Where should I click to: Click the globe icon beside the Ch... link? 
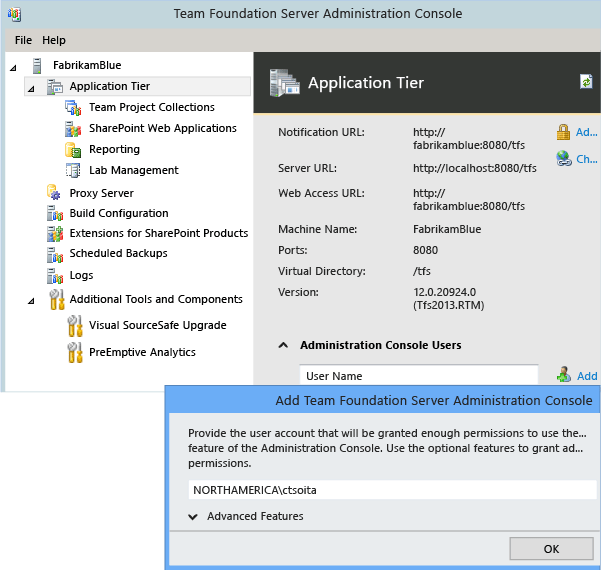coord(563,158)
